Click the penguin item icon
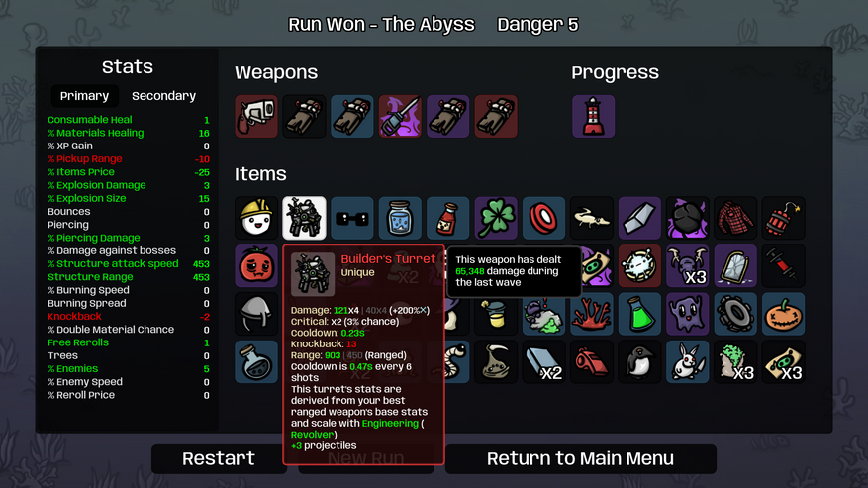The image size is (868, 488). point(639,362)
